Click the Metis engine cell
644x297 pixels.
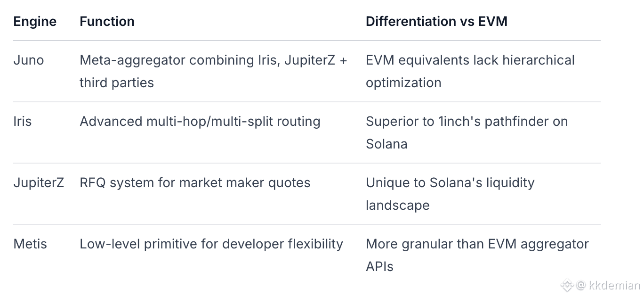(30, 244)
